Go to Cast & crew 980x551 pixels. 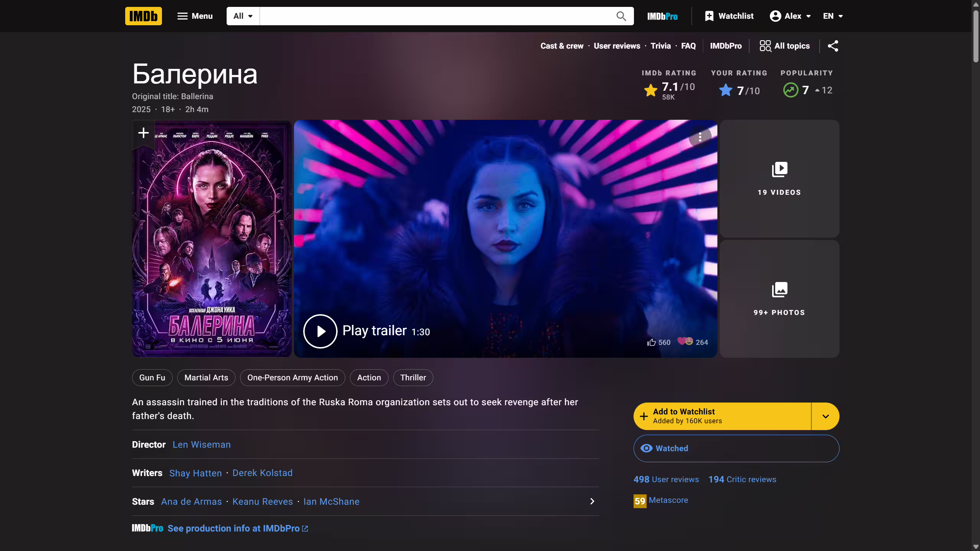click(562, 46)
